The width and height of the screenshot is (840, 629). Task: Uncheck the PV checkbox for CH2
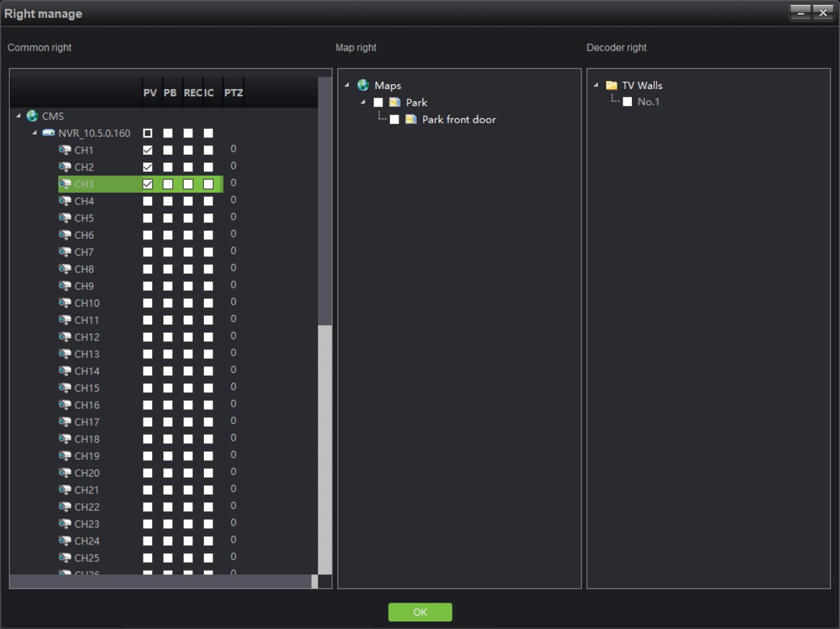click(x=147, y=167)
